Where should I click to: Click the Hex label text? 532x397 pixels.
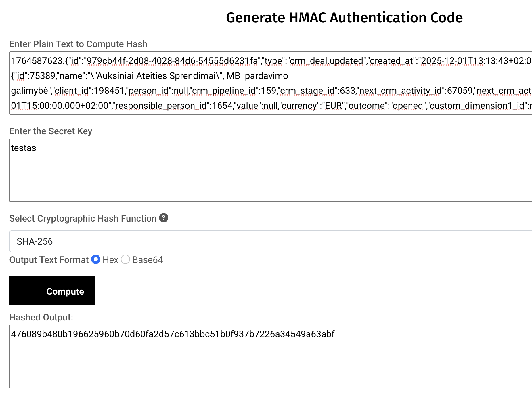click(110, 260)
